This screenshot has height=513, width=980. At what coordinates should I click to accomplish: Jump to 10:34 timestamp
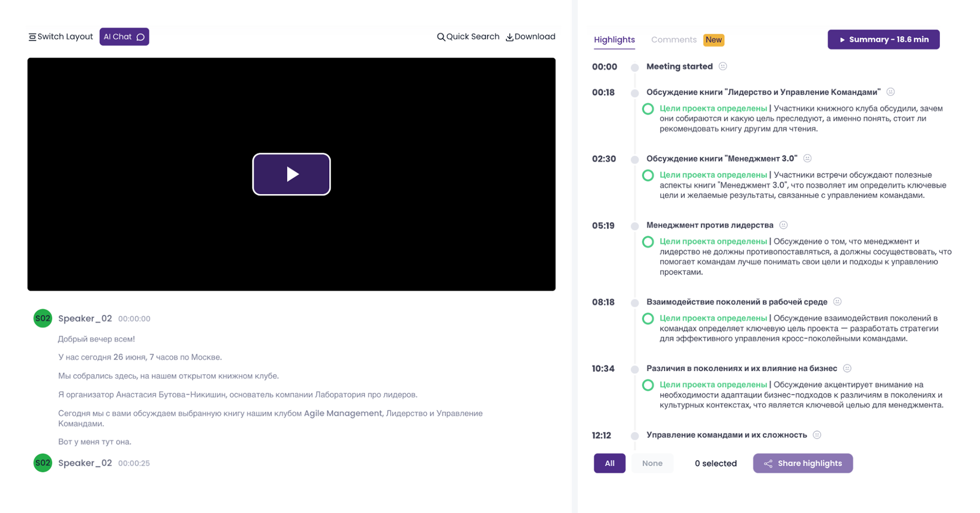[603, 369]
